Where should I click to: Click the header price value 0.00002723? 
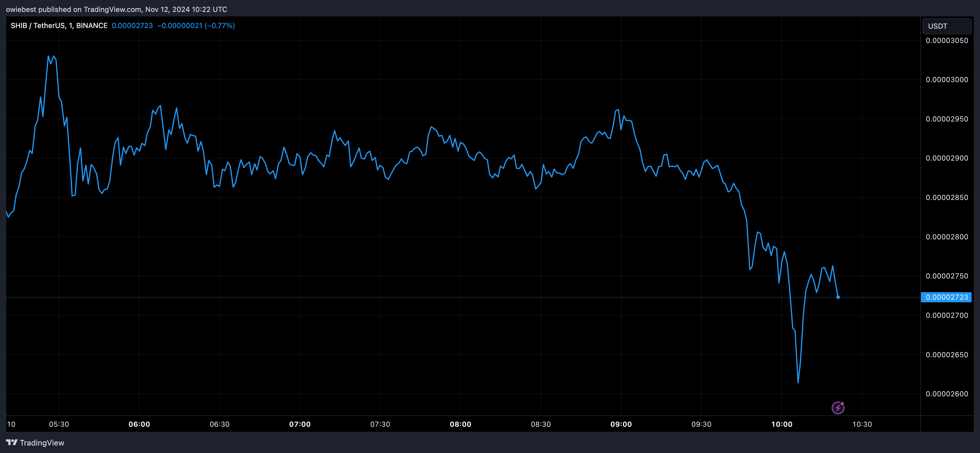click(x=132, y=25)
